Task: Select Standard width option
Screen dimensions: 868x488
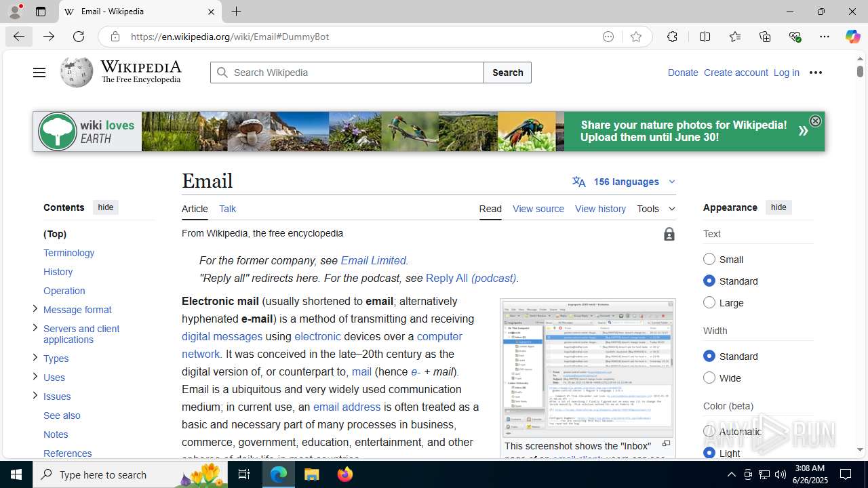Action: pyautogui.click(x=709, y=356)
